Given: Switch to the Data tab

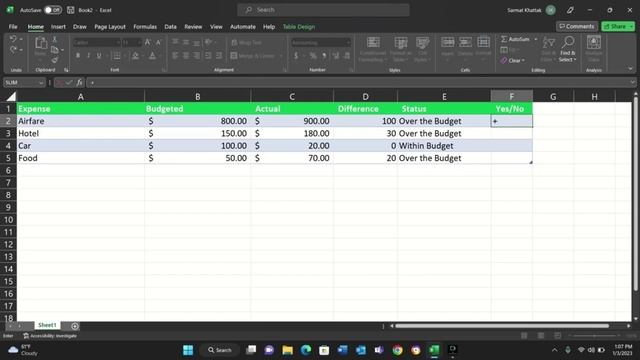Looking at the screenshot, I should (171, 27).
